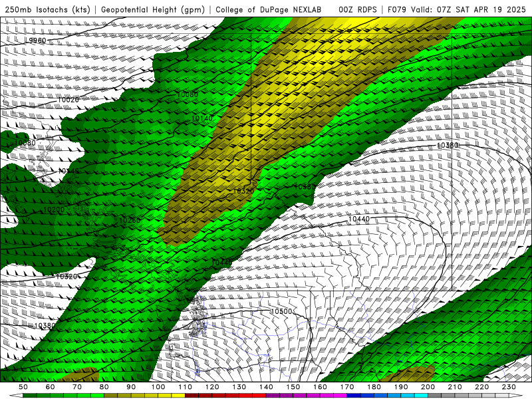Pick the red color bar section between 120 and 130
The width and height of the screenshot is (532, 399).
(225, 396)
